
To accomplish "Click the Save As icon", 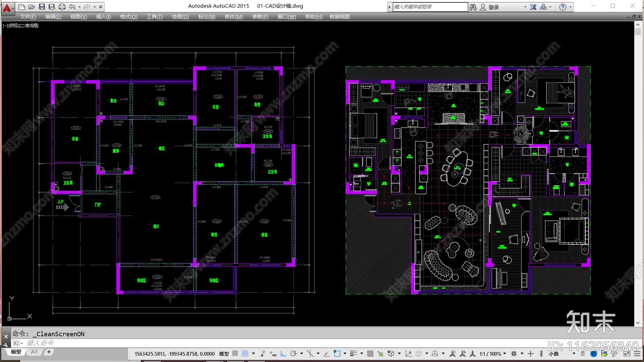I will (x=52, y=7).
